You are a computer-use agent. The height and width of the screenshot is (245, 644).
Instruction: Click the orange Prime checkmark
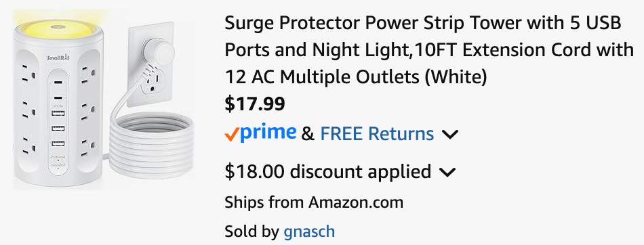coord(232,135)
